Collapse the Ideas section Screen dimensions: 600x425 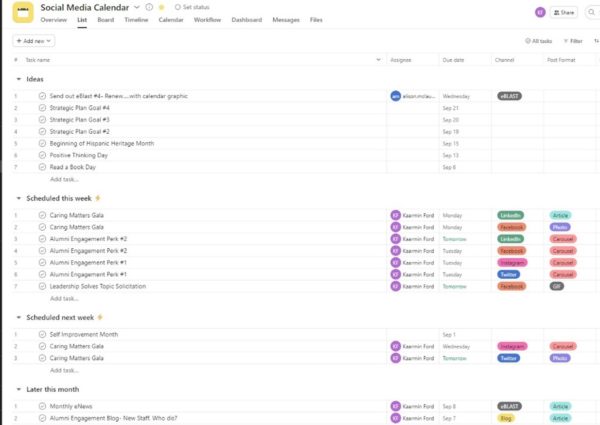click(18, 78)
